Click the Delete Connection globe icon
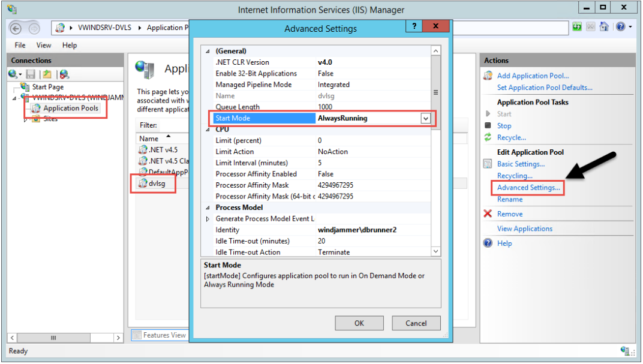643x364 pixels. [x=64, y=74]
